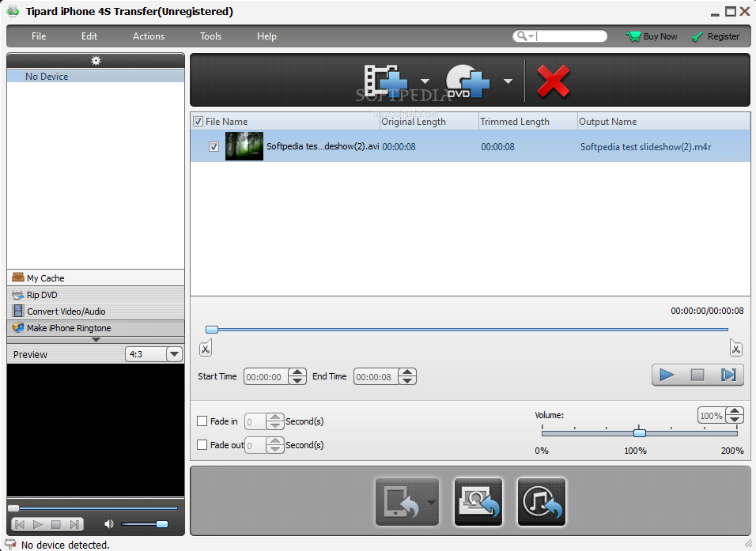
Task: Mute preview with speaker icon
Action: pyautogui.click(x=109, y=524)
